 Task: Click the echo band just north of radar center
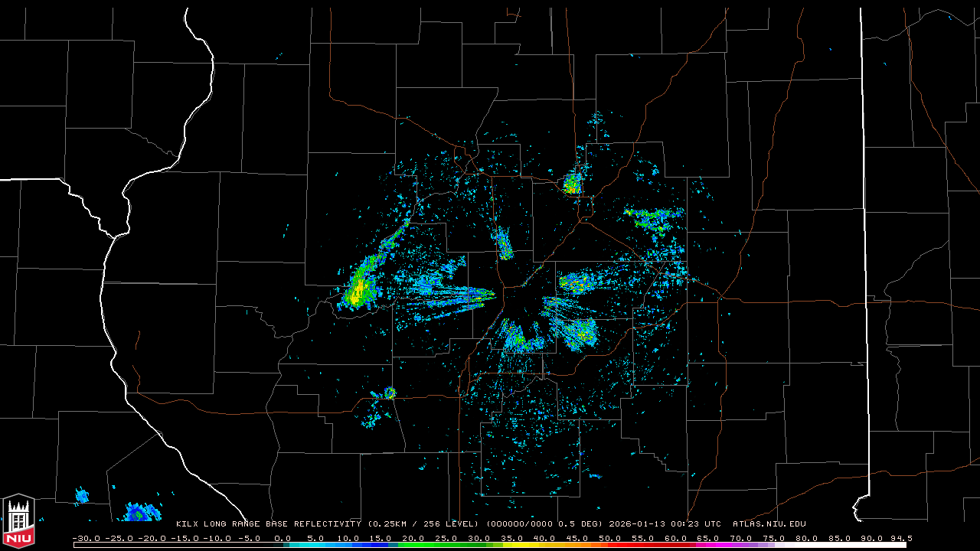[504, 244]
